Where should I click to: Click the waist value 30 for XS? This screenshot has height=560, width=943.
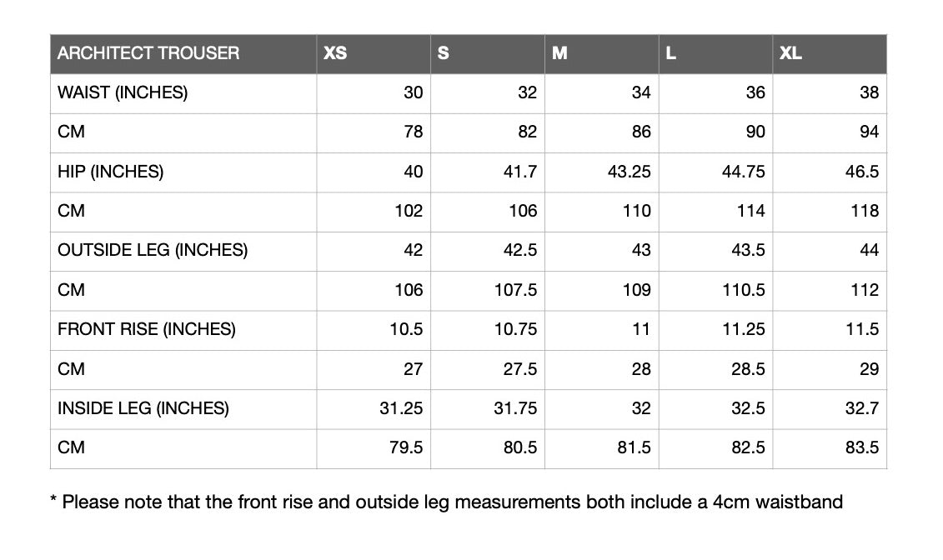[374, 93]
